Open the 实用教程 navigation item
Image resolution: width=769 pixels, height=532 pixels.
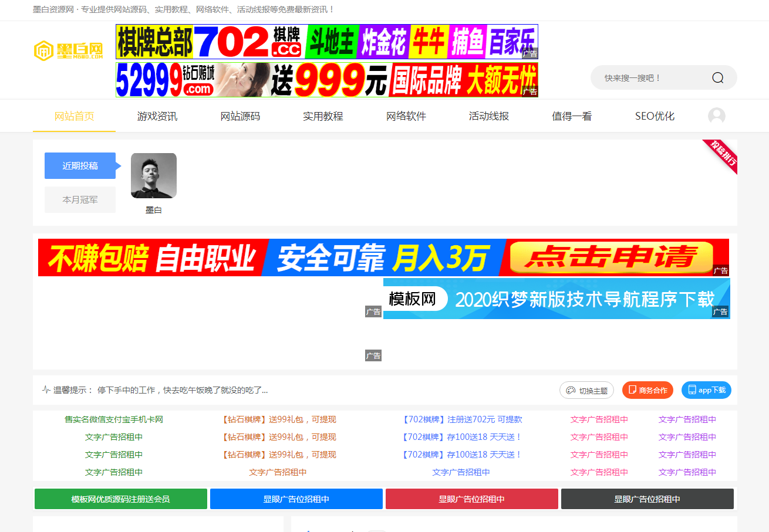coord(323,116)
